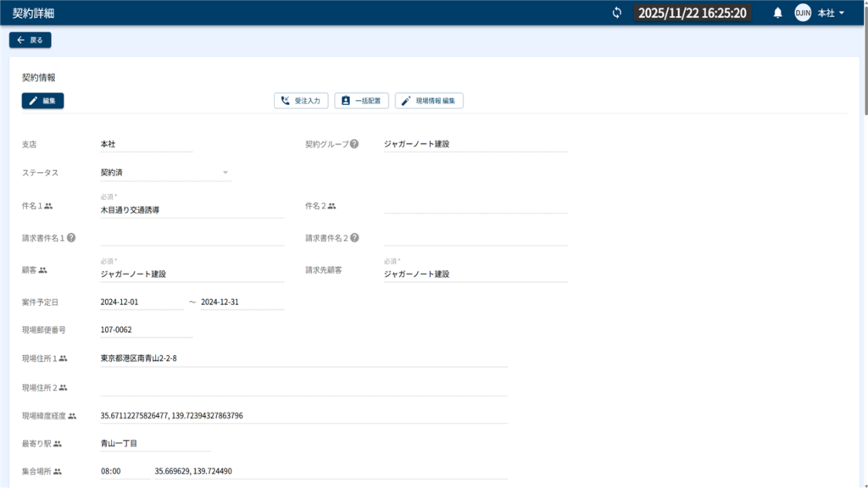
Task: Show help for 契約グループ
Action: point(354,144)
